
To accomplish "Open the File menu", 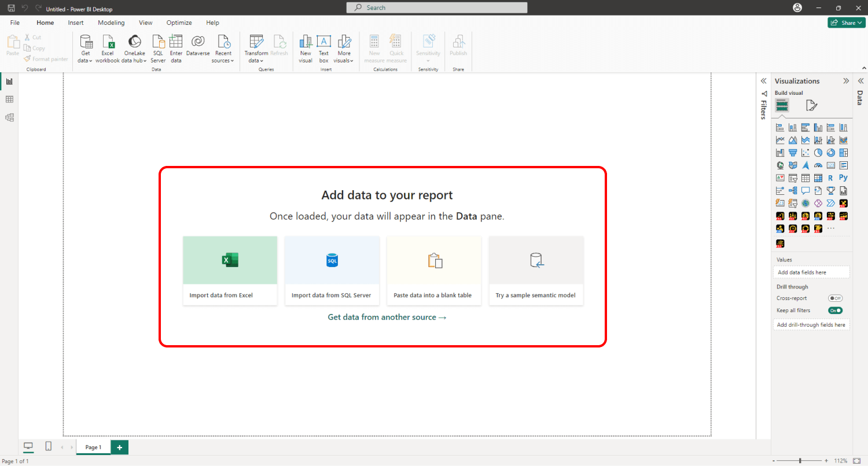I will pos(15,23).
